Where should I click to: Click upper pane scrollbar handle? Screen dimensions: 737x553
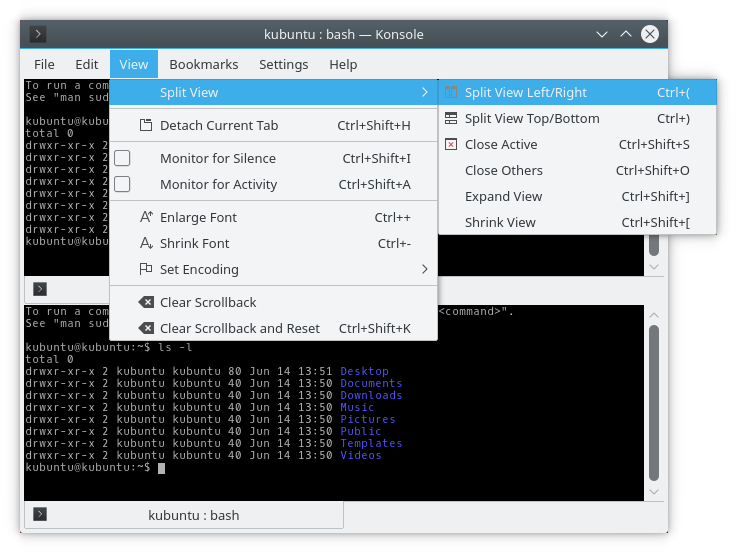[x=654, y=245]
